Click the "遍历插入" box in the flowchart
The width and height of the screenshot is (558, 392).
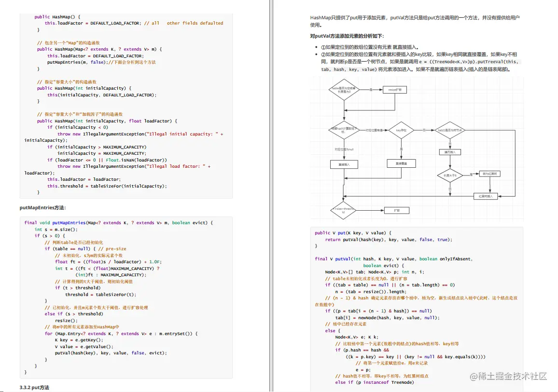click(x=450, y=152)
